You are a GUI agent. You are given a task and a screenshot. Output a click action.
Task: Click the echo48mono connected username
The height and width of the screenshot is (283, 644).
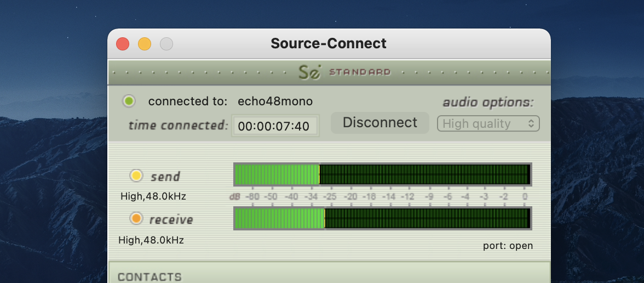(275, 101)
